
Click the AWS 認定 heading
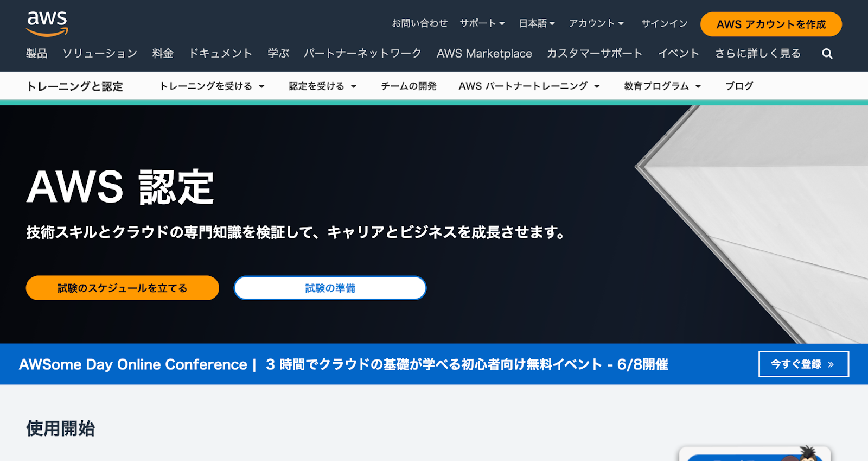(x=120, y=187)
